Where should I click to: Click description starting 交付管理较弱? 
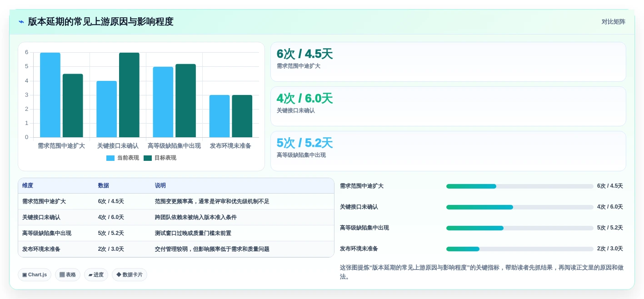(x=212, y=249)
